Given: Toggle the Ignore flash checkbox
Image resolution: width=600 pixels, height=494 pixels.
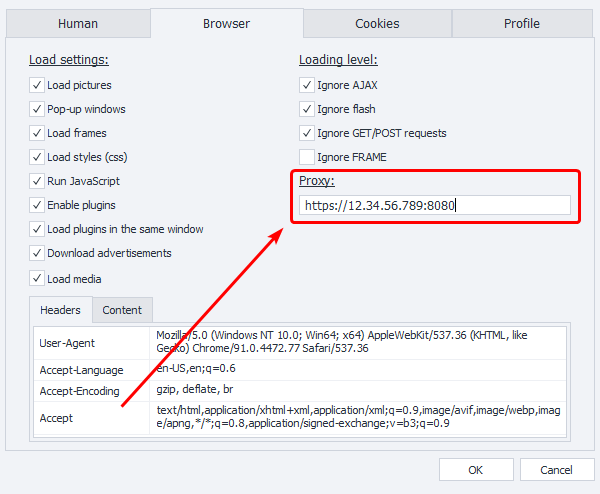Looking at the screenshot, I should point(307,109).
